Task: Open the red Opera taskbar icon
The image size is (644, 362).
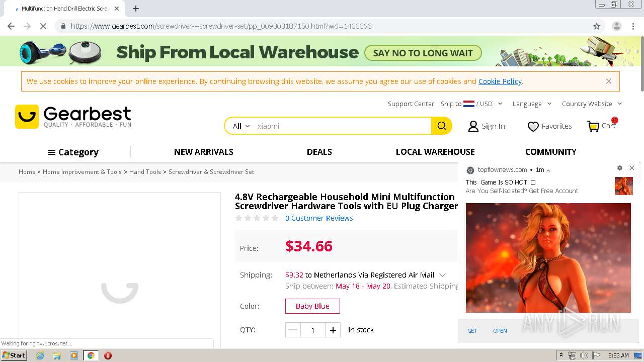Action: (x=108, y=355)
